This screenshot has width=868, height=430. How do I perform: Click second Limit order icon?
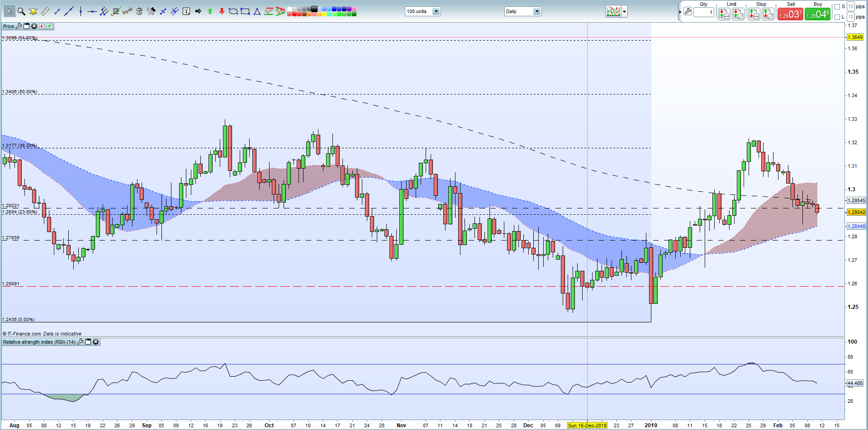point(738,14)
